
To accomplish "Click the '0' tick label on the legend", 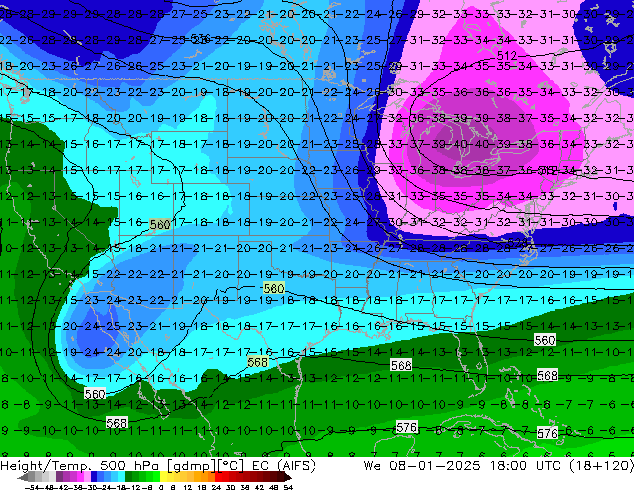I will pos(161,487).
